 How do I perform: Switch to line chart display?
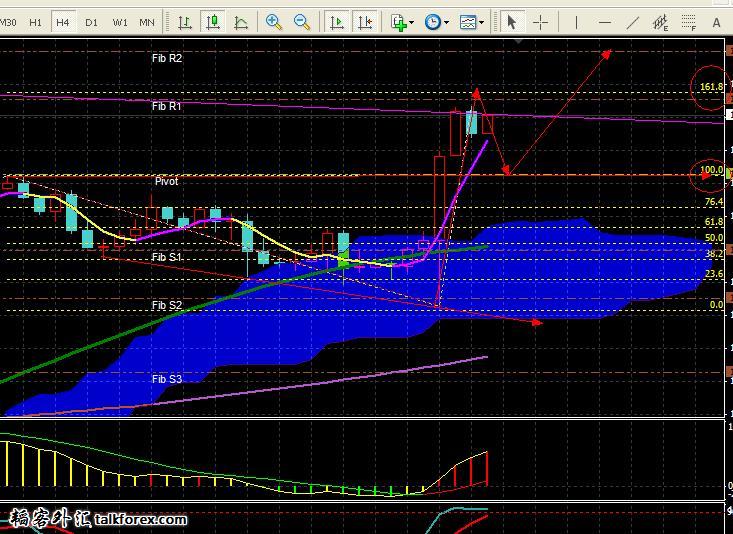coord(242,21)
